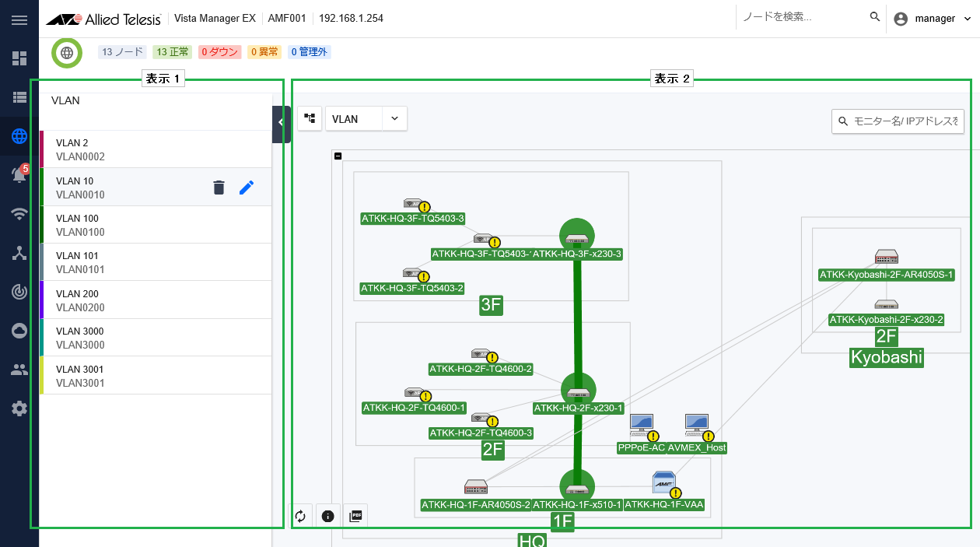Select the globe network map sidebar icon
The width and height of the screenshot is (980, 547).
[19, 136]
